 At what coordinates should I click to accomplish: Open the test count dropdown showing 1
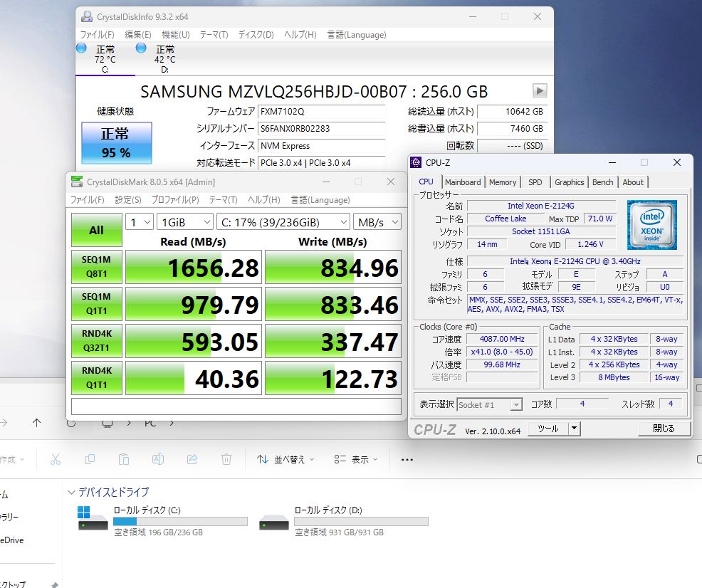140,222
